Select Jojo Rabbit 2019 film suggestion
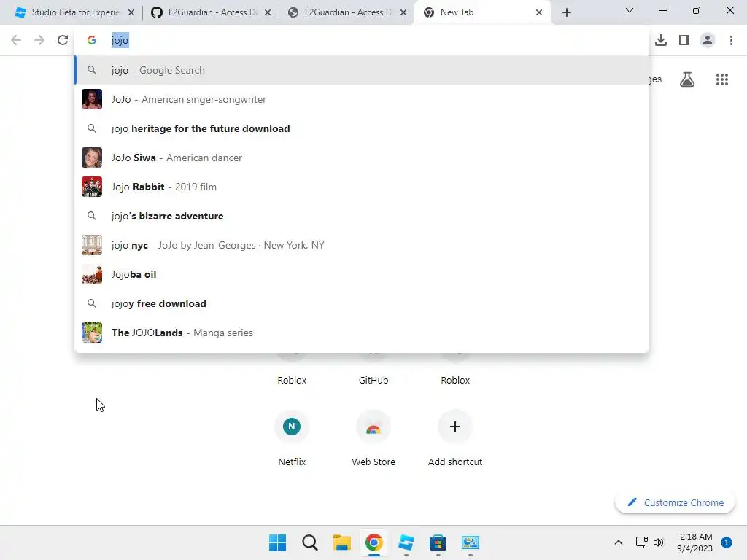Screen dimensions: 747x560 tap(362, 187)
